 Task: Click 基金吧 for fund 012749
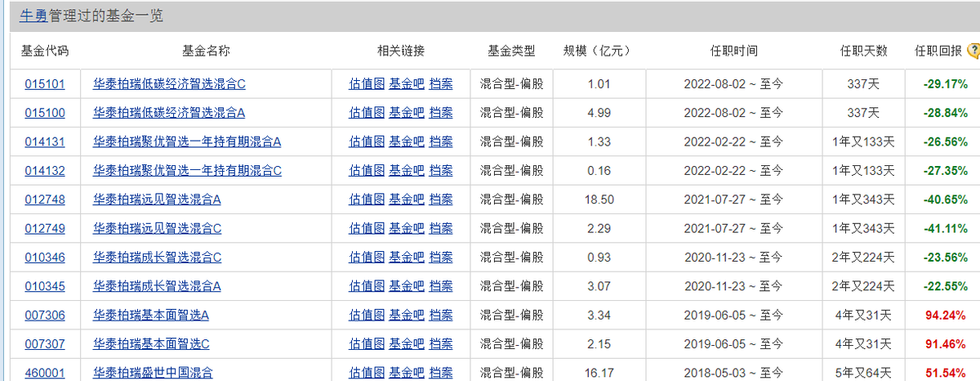407,228
